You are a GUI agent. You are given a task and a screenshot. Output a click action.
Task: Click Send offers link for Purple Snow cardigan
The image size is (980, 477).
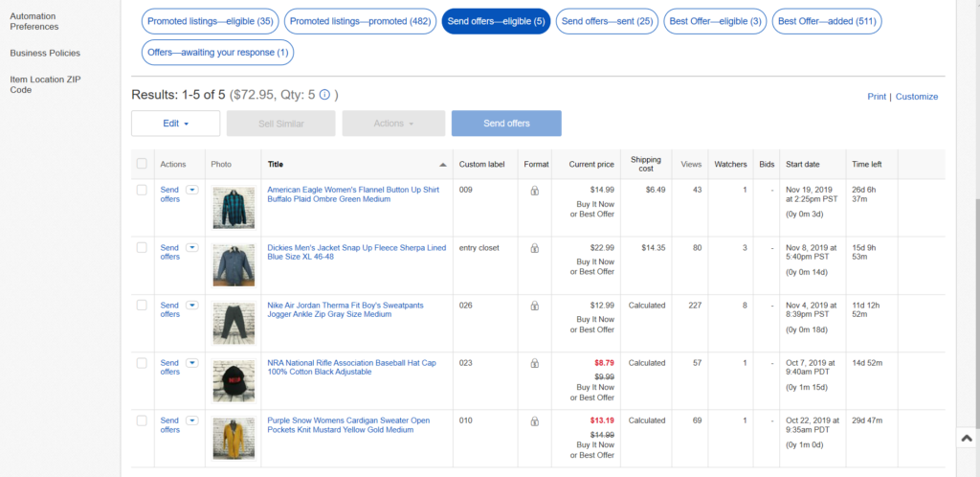tap(170, 425)
